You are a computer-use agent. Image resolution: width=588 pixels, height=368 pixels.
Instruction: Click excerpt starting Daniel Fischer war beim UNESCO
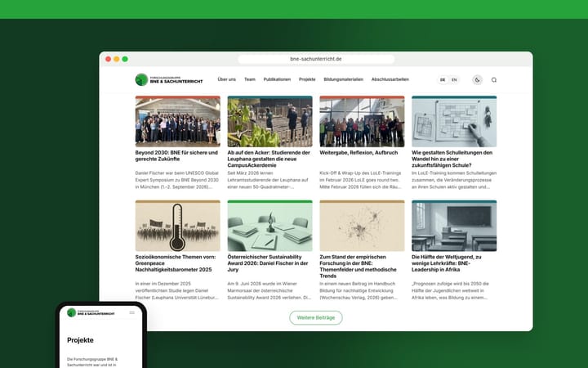(177, 180)
